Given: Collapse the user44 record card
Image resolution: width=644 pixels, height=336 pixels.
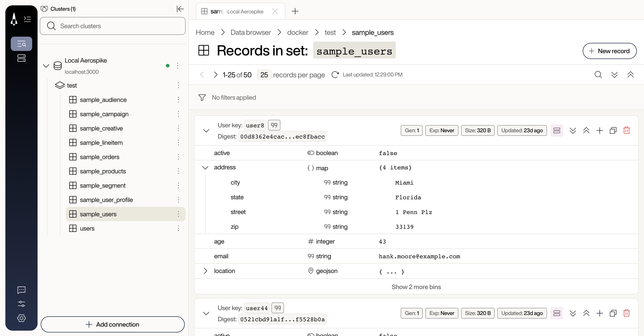Looking at the screenshot, I should point(206,313).
